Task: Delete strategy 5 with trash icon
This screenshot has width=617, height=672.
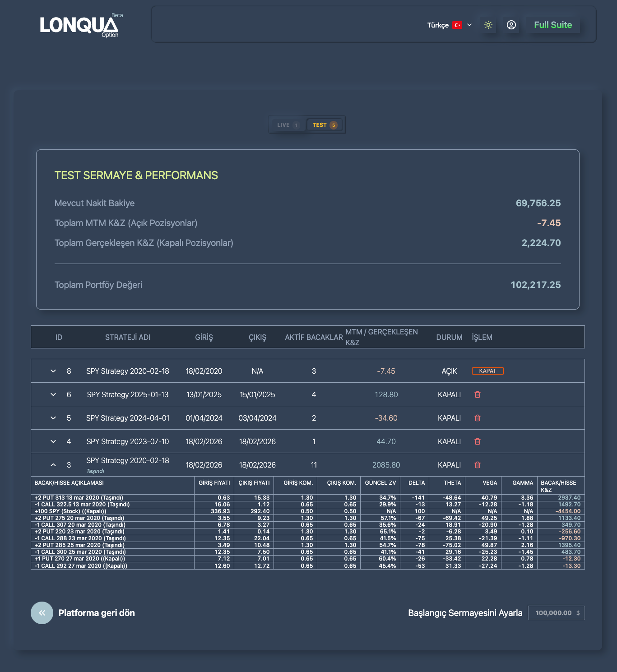Action: point(478,418)
